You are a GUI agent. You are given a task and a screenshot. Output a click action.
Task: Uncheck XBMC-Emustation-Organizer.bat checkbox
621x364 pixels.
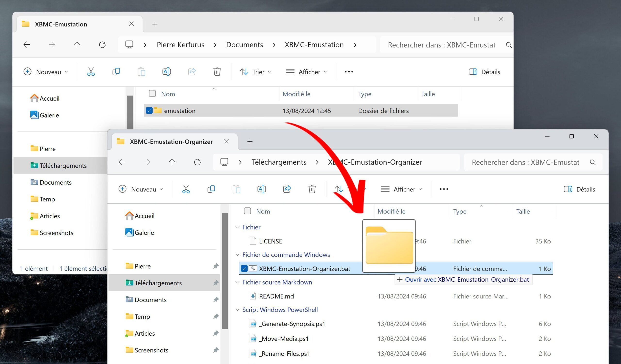(244, 269)
